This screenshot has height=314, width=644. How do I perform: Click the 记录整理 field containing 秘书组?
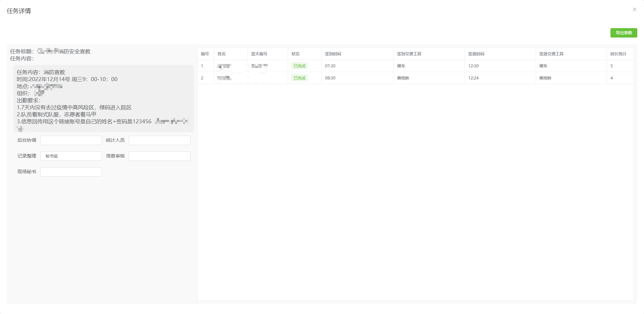71,156
